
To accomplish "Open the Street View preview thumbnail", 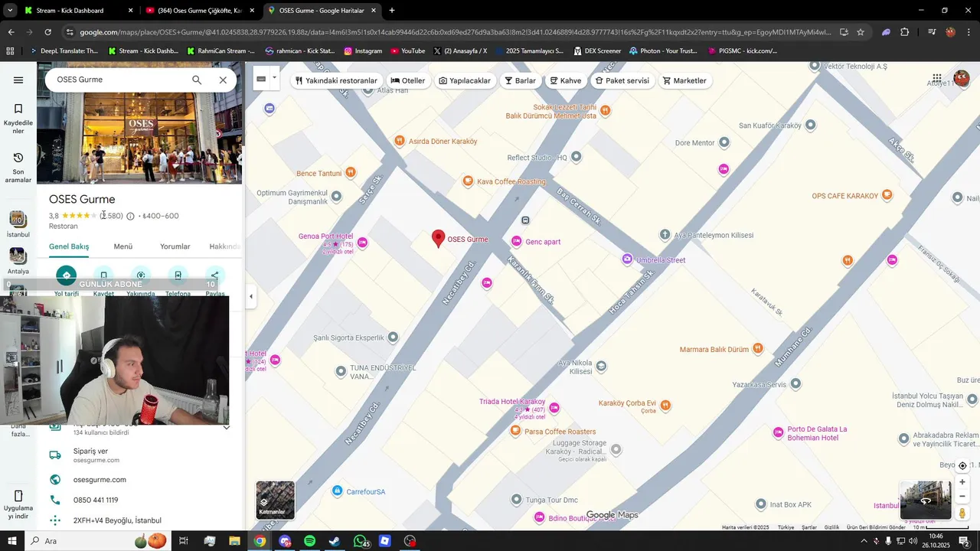I will [926, 500].
